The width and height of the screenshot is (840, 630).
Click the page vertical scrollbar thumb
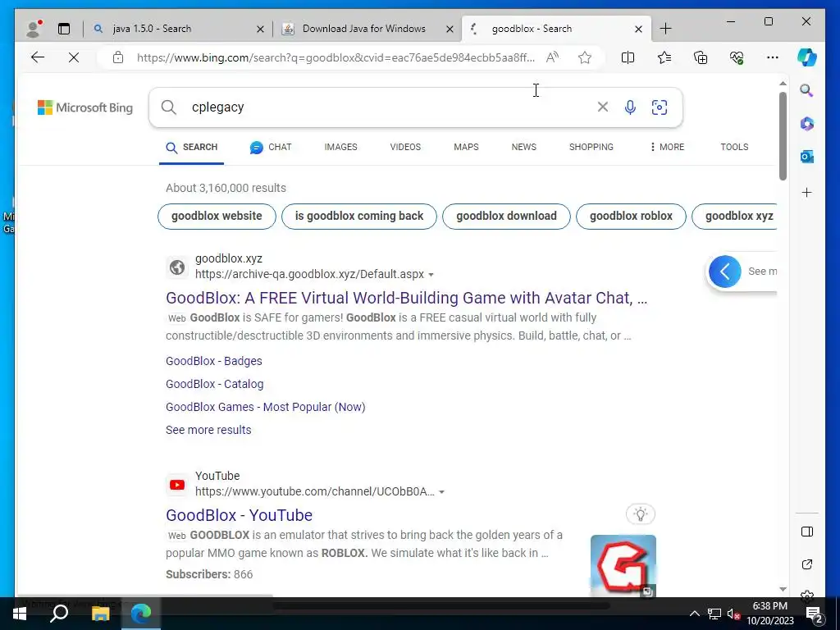783,136
